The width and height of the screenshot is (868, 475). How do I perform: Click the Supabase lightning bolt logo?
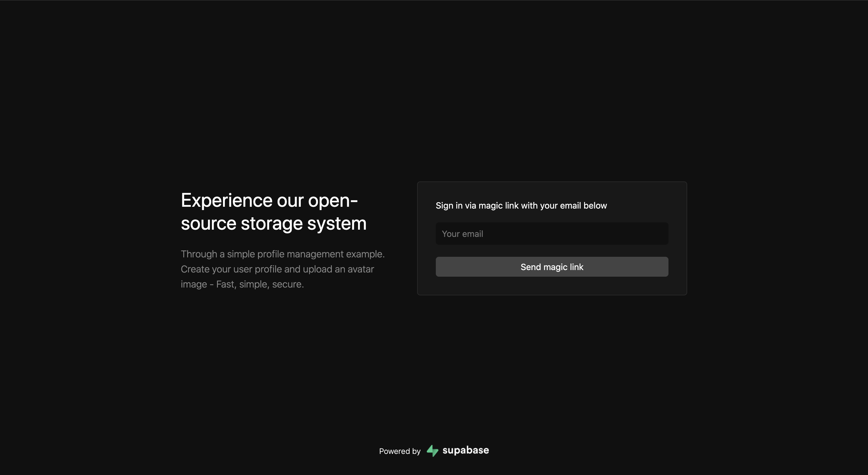(432, 451)
